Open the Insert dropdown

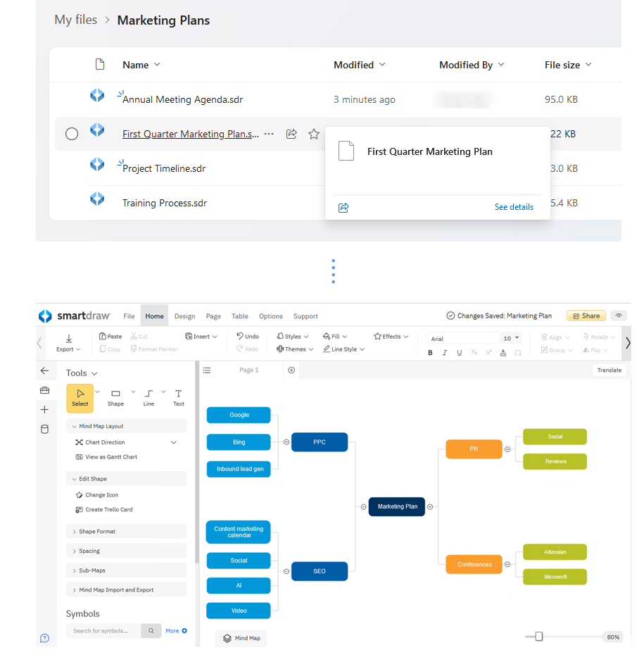[x=201, y=337]
